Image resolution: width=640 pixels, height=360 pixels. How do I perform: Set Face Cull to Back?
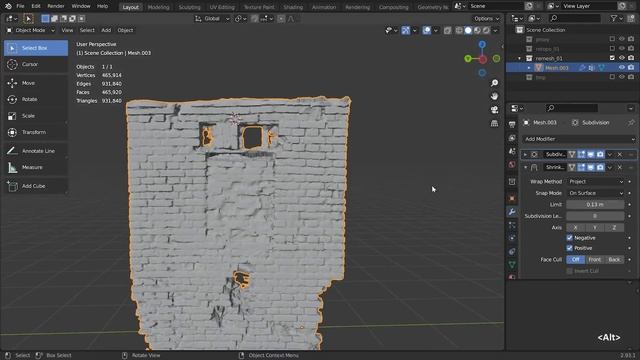(614, 260)
